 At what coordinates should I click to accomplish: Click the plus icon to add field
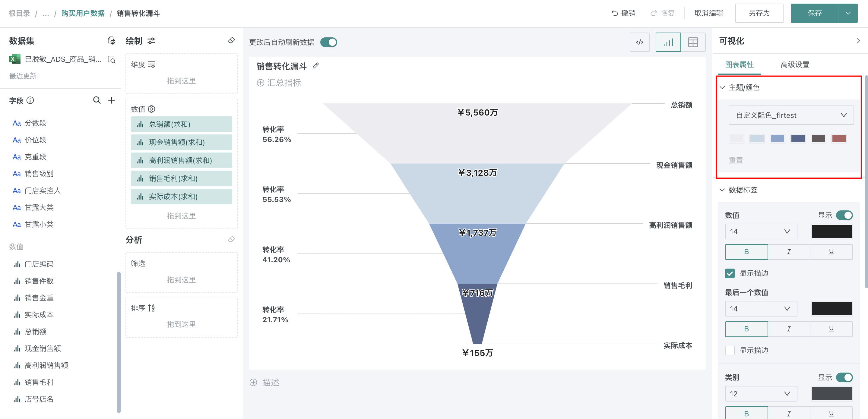[x=112, y=100]
